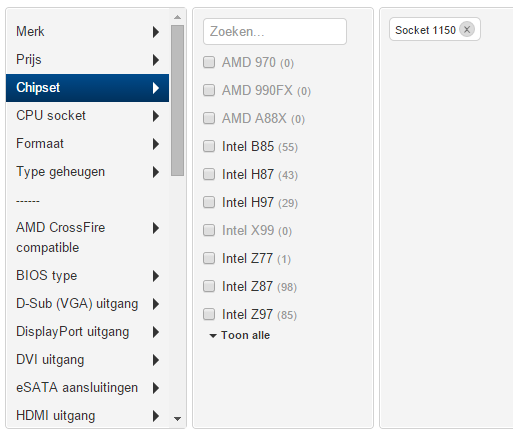Click the arrow icon next to Merk
The image size is (513, 434).
[x=155, y=32]
